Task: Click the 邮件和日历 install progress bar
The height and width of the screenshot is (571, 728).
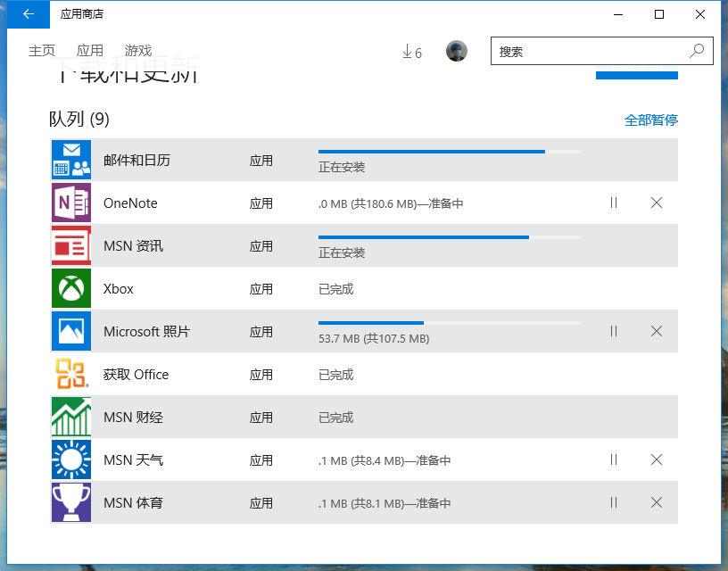Action: tap(450, 152)
